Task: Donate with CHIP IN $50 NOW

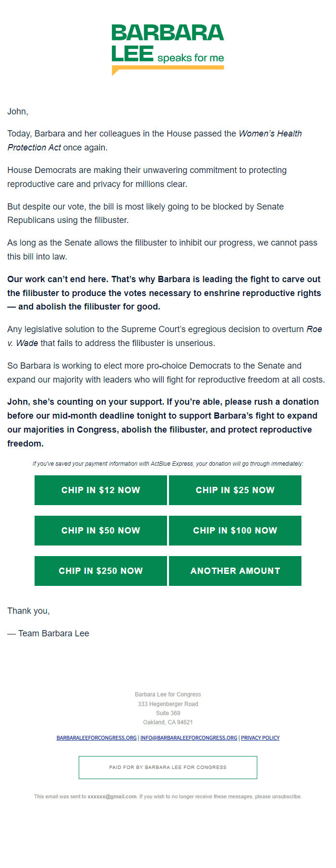Action: pos(101,531)
